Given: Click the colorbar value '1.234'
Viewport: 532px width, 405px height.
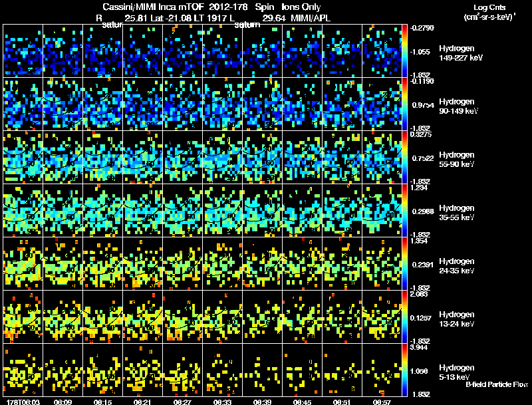Looking at the screenshot, I should pyautogui.click(x=420, y=188).
